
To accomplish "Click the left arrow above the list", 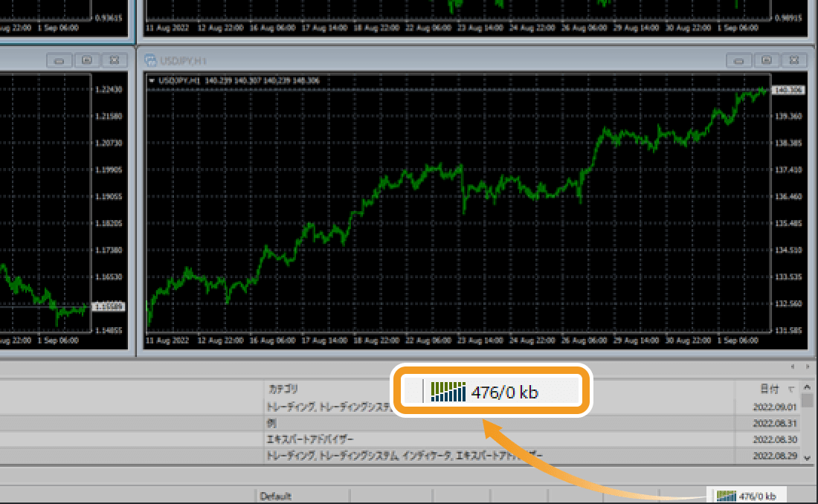I will click(793, 367).
